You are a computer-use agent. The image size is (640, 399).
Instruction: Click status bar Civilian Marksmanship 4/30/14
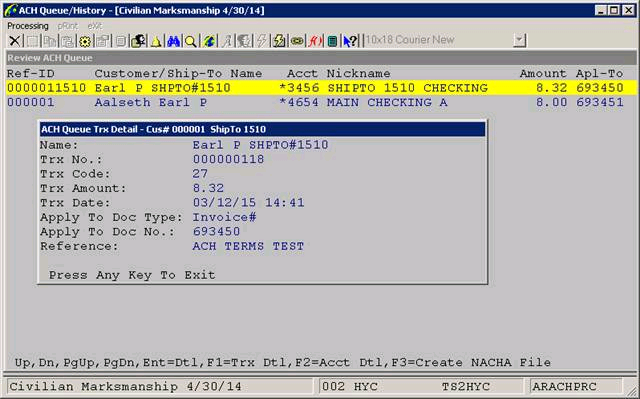pyautogui.click(x=125, y=386)
